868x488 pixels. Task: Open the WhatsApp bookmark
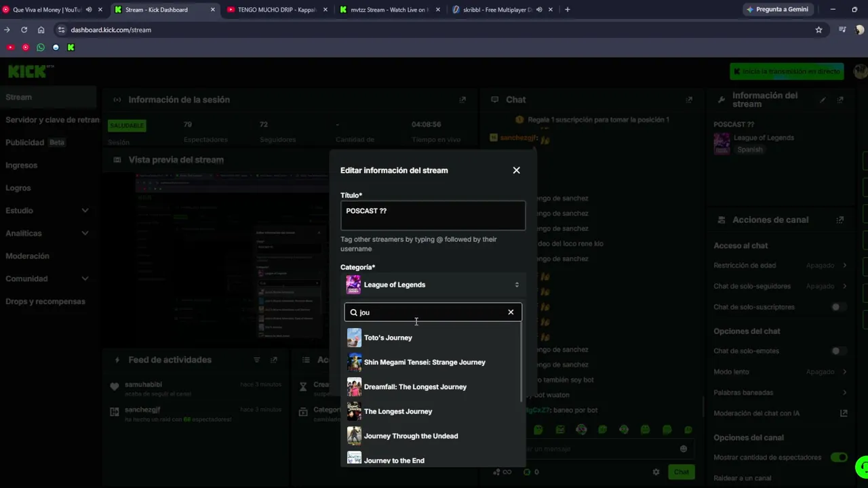41,47
